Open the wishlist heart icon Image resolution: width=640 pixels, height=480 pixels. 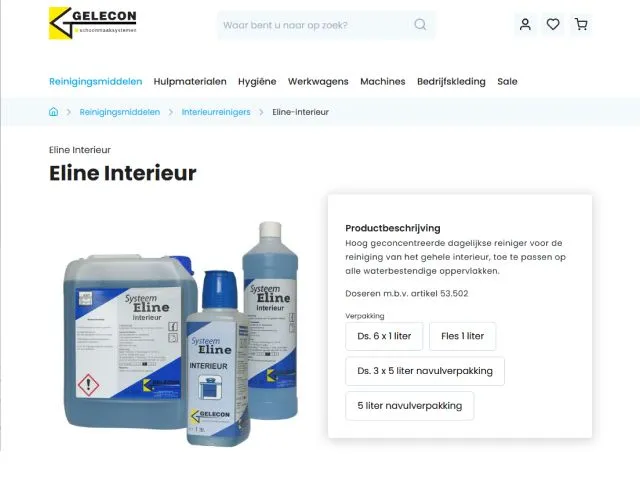coord(553,24)
